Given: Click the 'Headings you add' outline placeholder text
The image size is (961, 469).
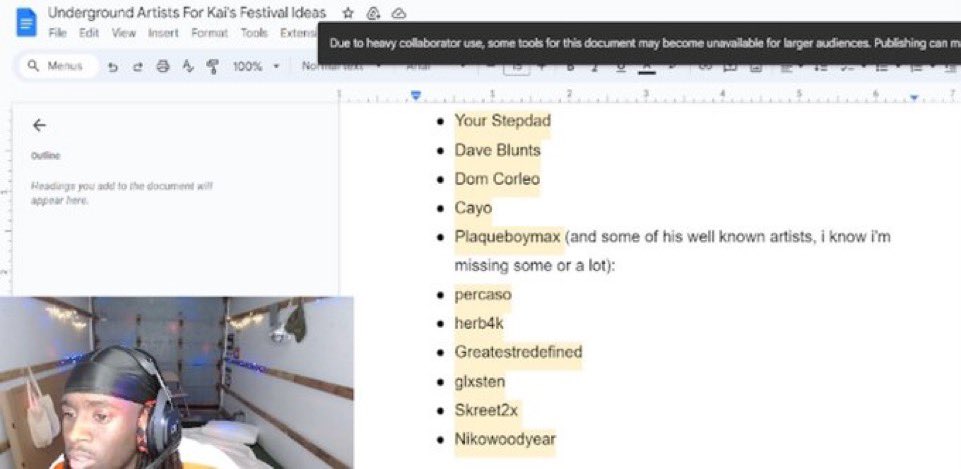Looking at the screenshot, I should [x=121, y=193].
